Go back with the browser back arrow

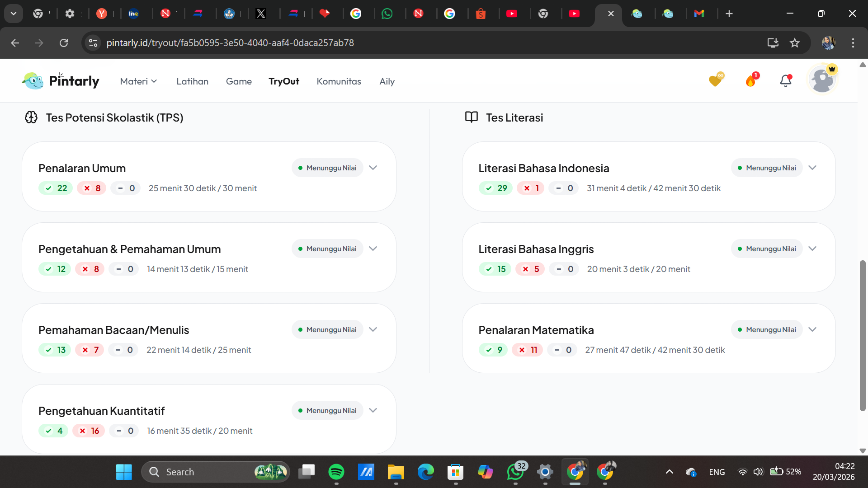click(15, 43)
